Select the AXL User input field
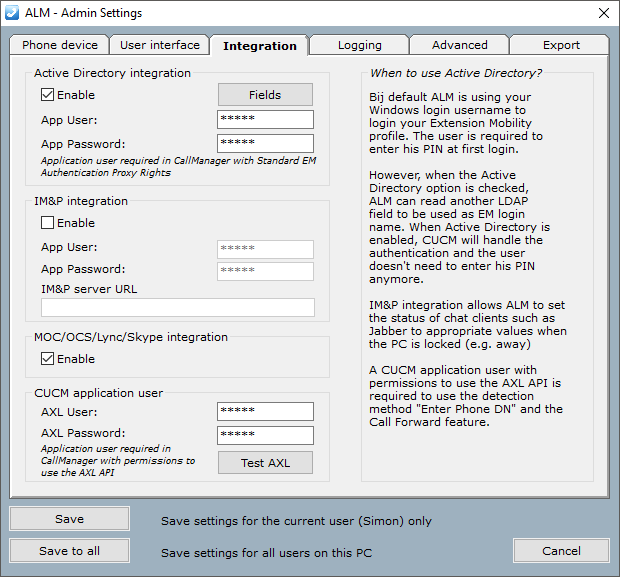Screen dimensions: 620x577 pos(265,411)
